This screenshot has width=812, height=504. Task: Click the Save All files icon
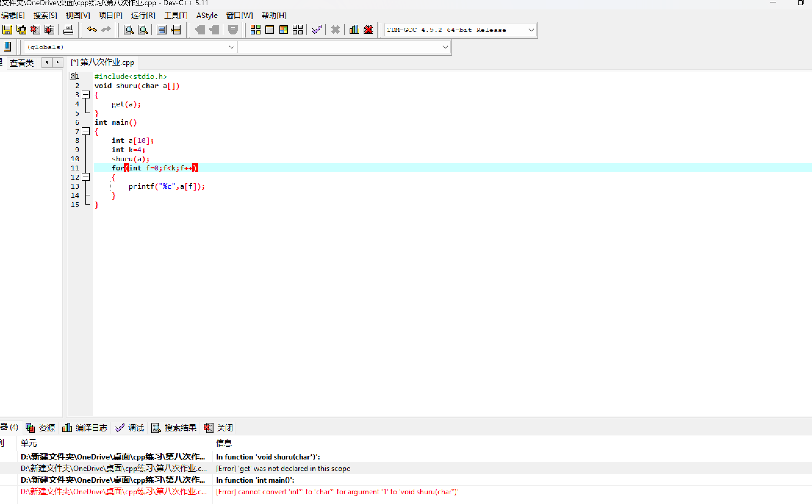(21, 30)
